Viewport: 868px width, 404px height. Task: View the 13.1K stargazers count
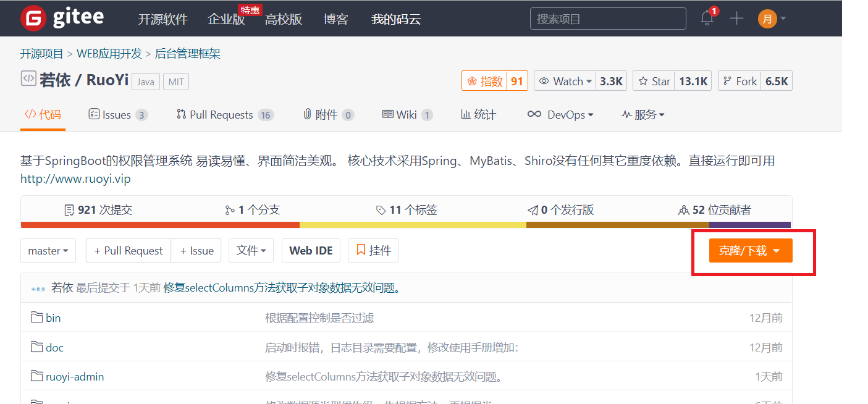[693, 81]
